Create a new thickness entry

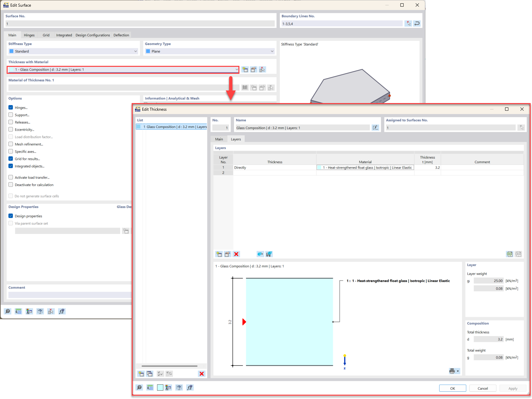141,373
